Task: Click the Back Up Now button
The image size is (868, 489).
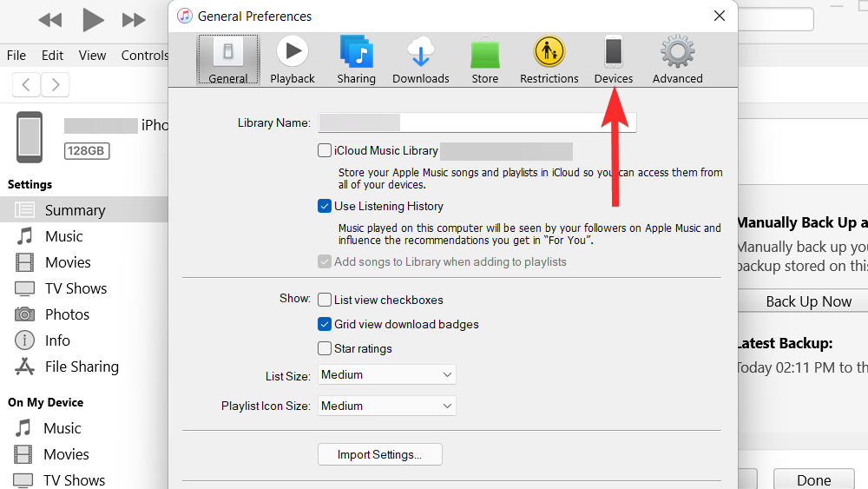Action: 808,301
